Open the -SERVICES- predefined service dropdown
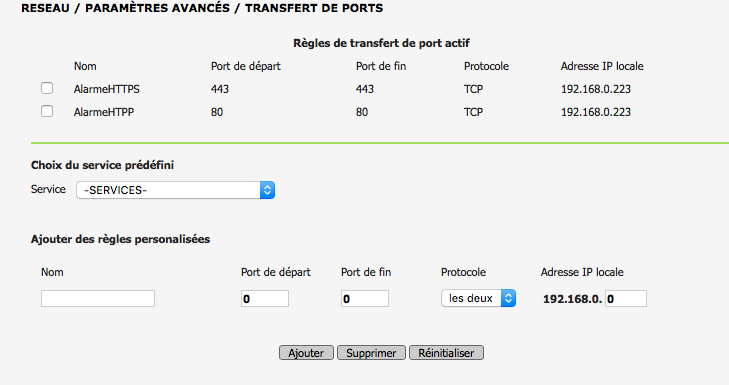Viewport: 729px width, 385px height. [x=175, y=190]
